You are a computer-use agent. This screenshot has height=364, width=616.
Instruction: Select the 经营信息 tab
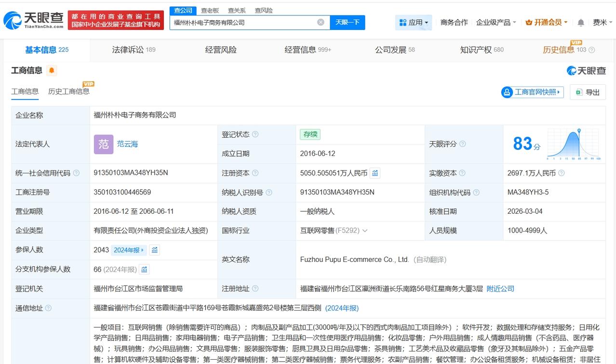pos(308,50)
